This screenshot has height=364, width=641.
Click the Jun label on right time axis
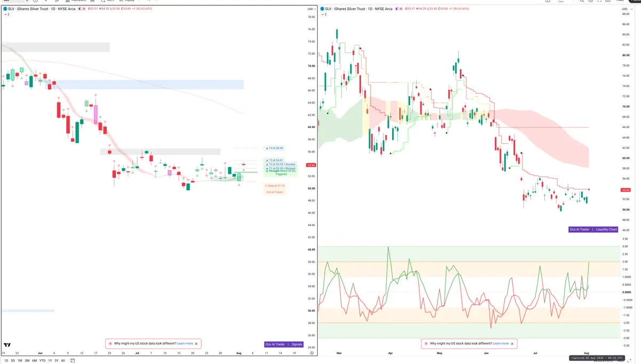pyautogui.click(x=486, y=353)
